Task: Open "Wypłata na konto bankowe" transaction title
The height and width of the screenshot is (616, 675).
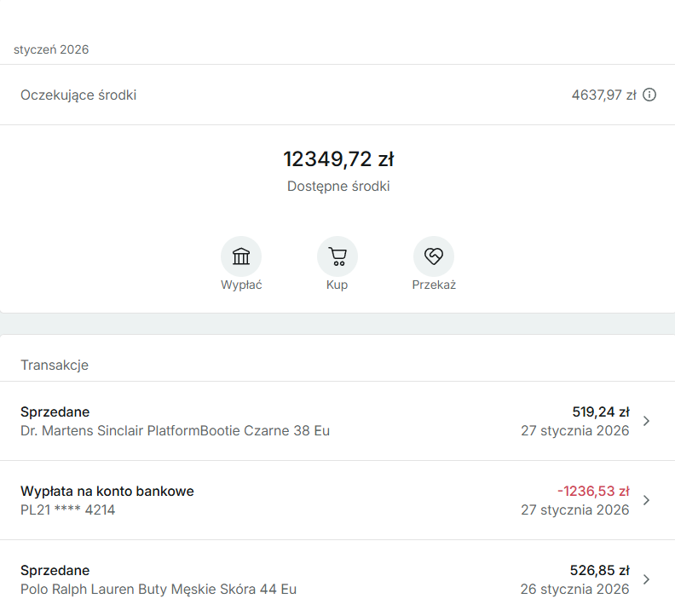Action: pos(107,491)
